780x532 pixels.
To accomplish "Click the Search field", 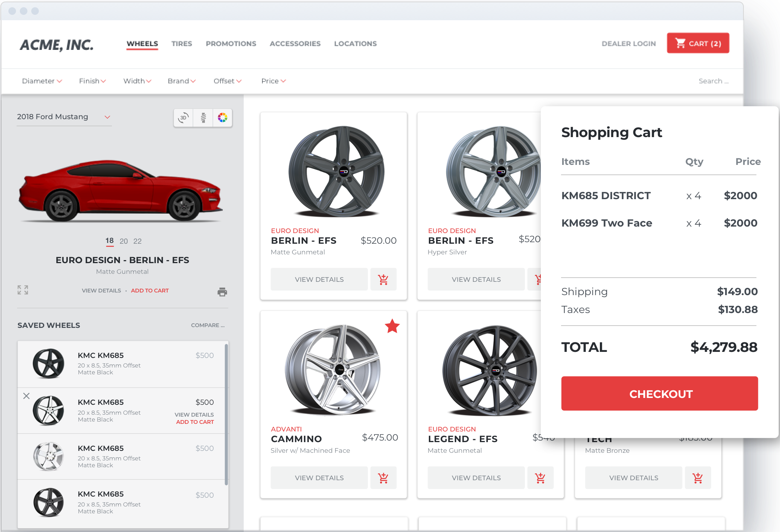I will coord(713,81).
